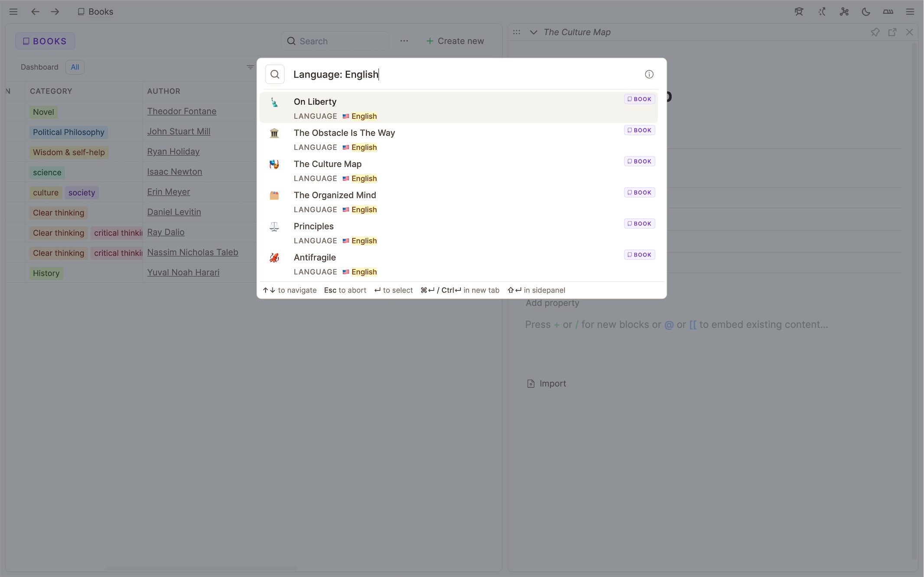Click the BOOK tag on On Liberty
Image resolution: width=924 pixels, height=577 pixels.
click(639, 99)
